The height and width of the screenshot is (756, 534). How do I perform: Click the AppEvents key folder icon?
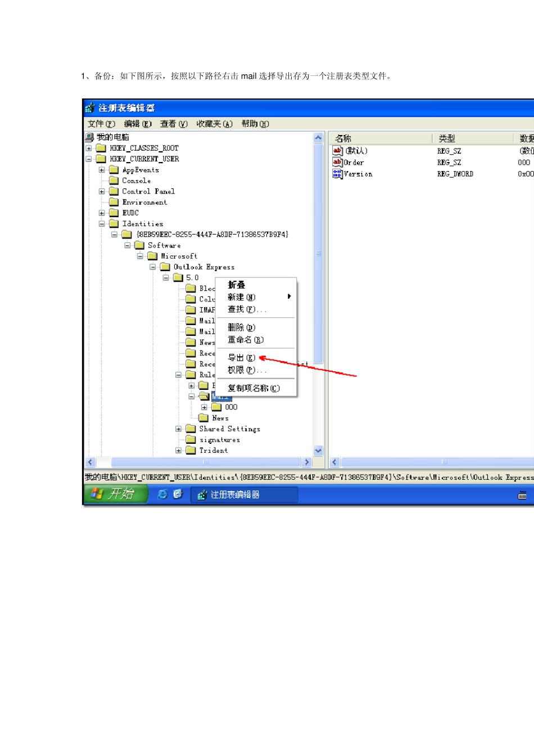coord(114,169)
